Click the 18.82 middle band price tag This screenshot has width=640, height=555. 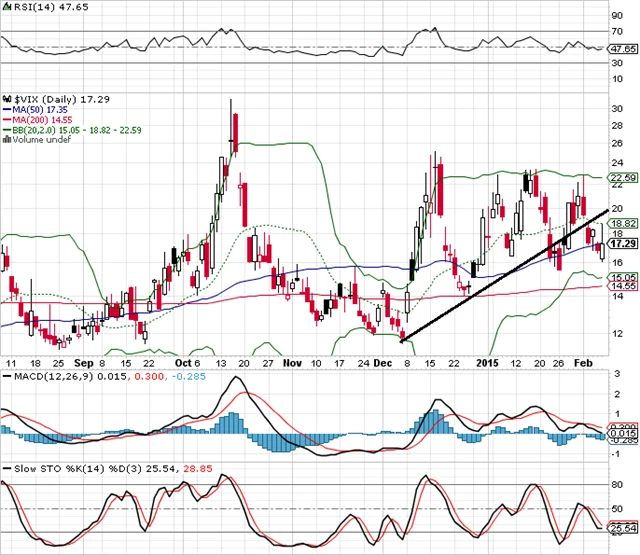click(x=622, y=224)
